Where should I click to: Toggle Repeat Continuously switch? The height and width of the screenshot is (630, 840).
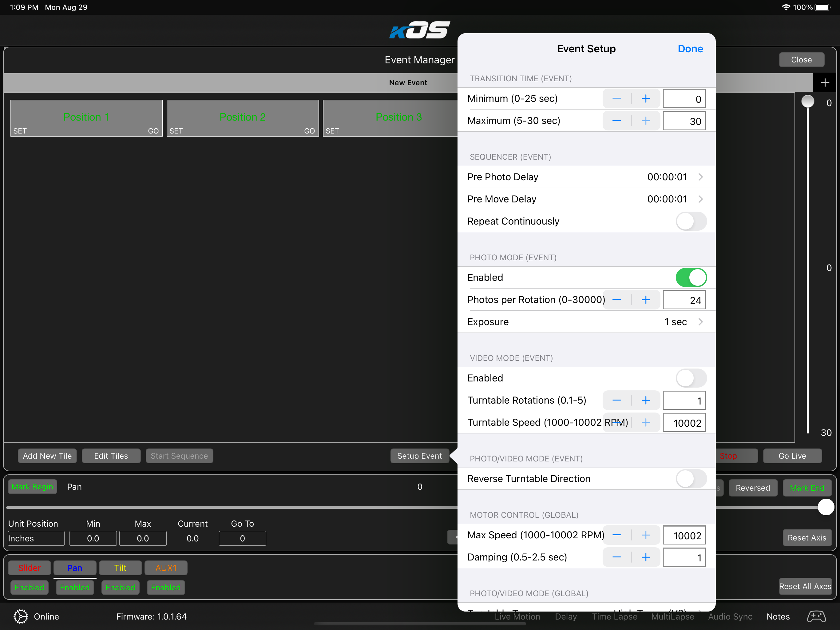pos(691,221)
